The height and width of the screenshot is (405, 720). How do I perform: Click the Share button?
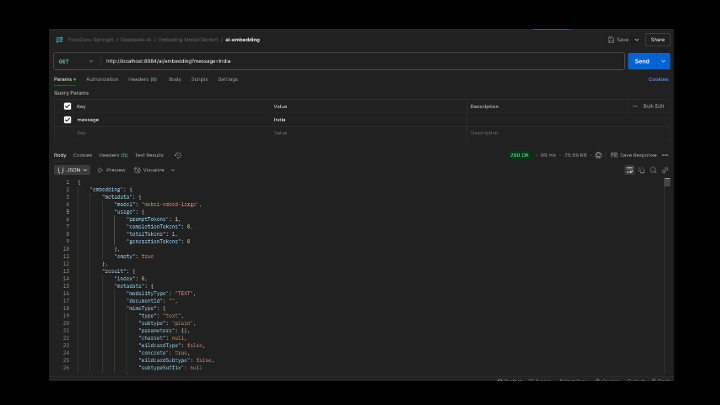click(x=657, y=40)
